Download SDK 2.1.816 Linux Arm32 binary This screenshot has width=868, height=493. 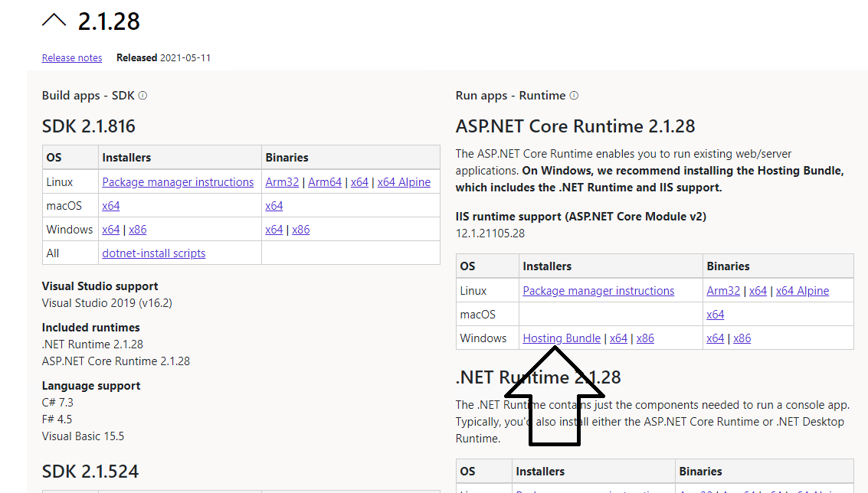[x=283, y=182]
